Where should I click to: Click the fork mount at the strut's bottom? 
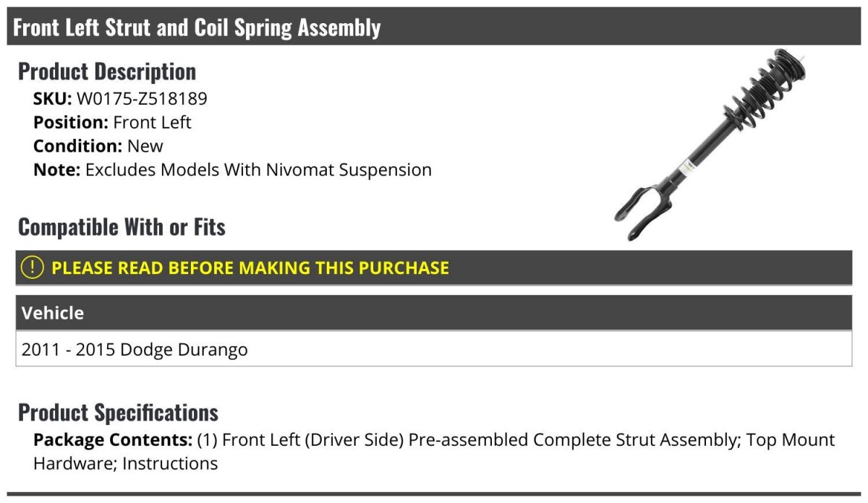click(639, 210)
